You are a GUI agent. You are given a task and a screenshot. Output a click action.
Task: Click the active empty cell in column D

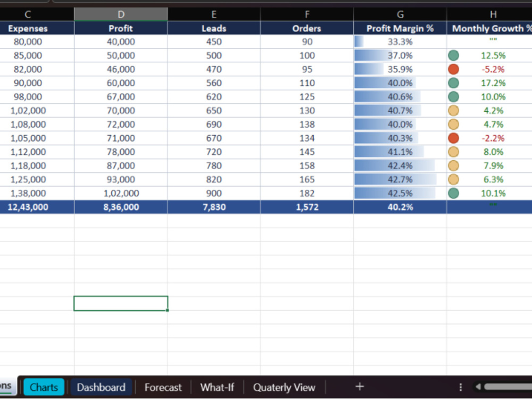coord(121,303)
